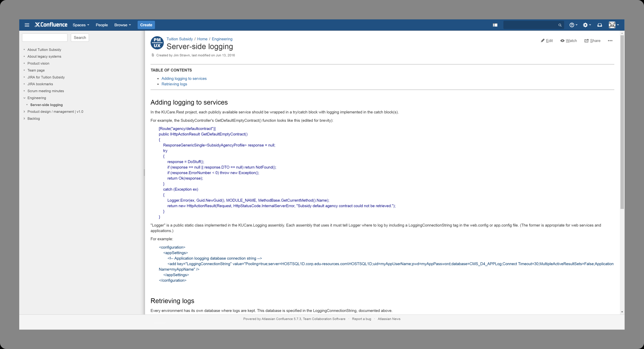
Task: Open the Spaces dropdown menu
Action: click(x=81, y=25)
